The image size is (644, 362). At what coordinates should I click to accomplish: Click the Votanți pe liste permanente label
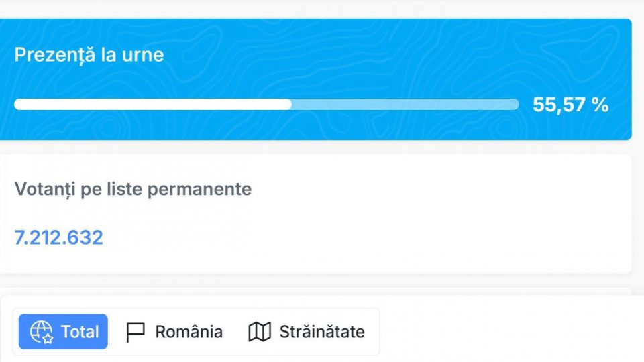click(x=133, y=189)
